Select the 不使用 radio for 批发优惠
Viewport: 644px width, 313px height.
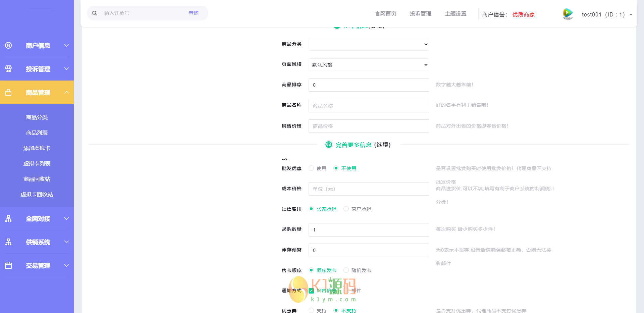(336, 168)
